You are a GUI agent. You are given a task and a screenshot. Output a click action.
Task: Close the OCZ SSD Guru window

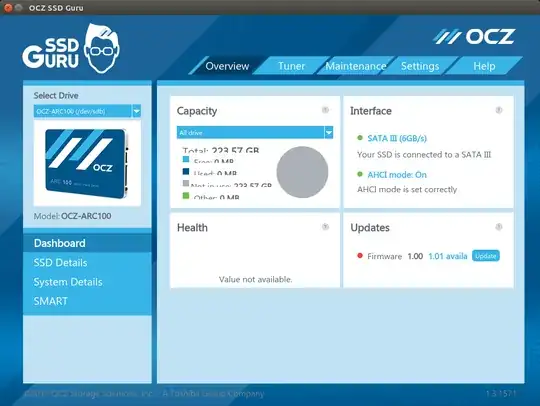(8, 8)
